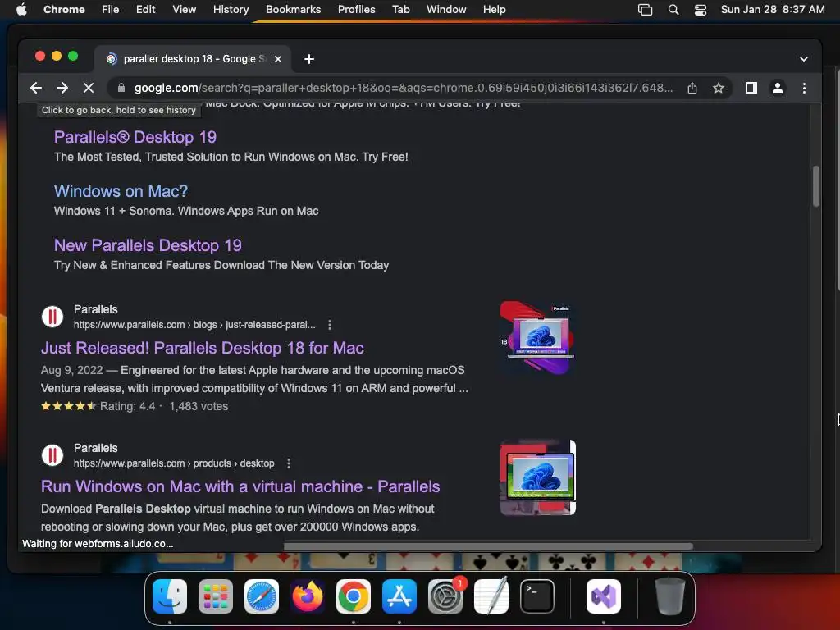840x630 pixels.
Task: Click the date and time display
Action: coord(773,10)
